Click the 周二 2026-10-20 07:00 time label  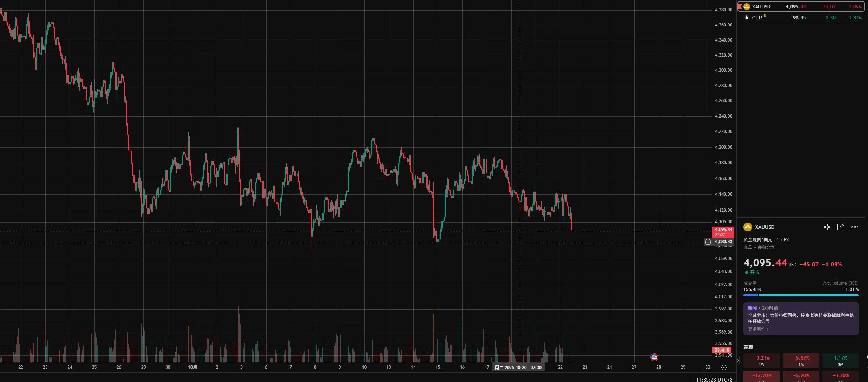pyautogui.click(x=518, y=367)
